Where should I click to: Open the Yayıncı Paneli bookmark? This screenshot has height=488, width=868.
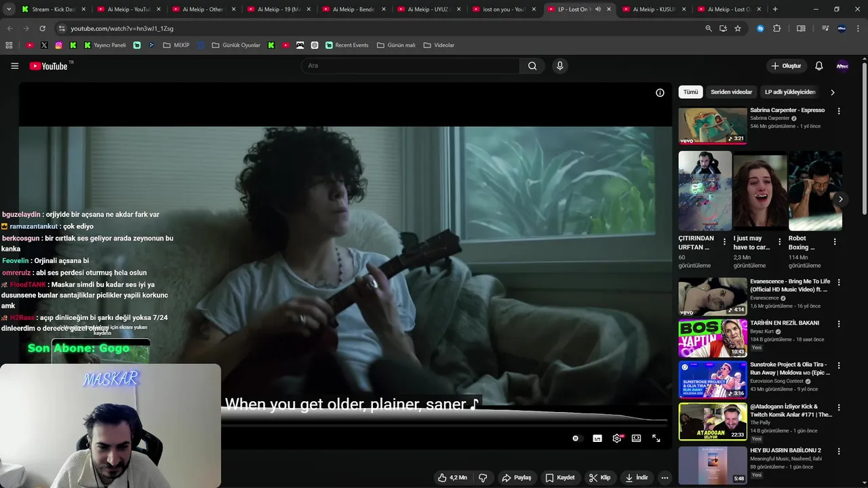[105, 45]
